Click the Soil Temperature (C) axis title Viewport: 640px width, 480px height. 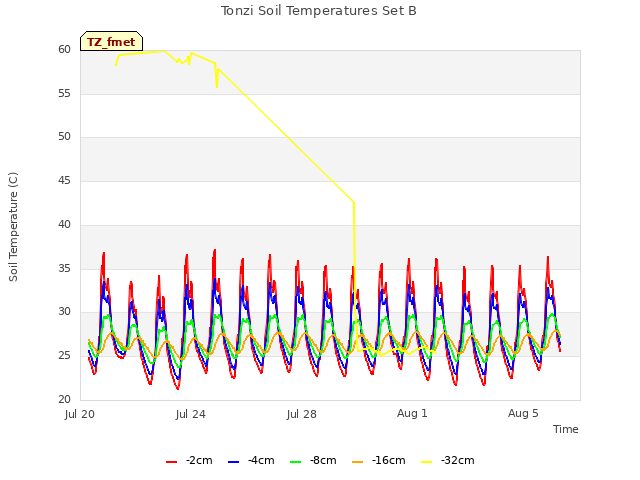[13, 227]
